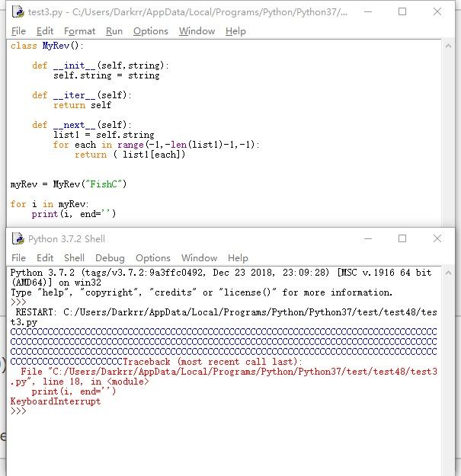Click the test3.py editor title bar icon

click(x=17, y=11)
